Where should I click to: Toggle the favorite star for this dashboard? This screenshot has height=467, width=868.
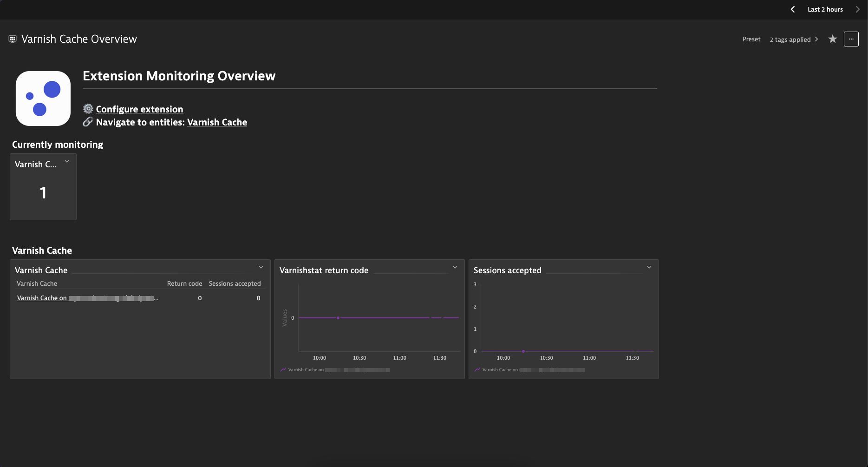click(832, 39)
